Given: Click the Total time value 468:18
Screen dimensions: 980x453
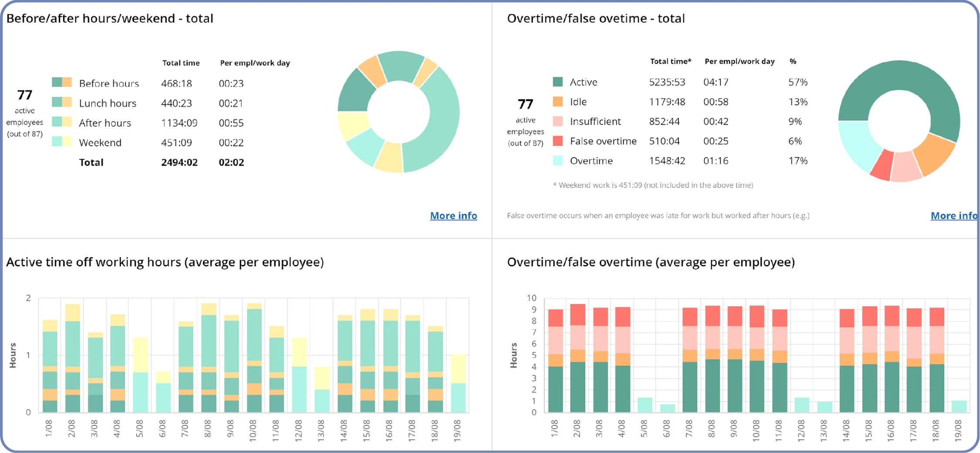Looking at the screenshot, I should (176, 83).
